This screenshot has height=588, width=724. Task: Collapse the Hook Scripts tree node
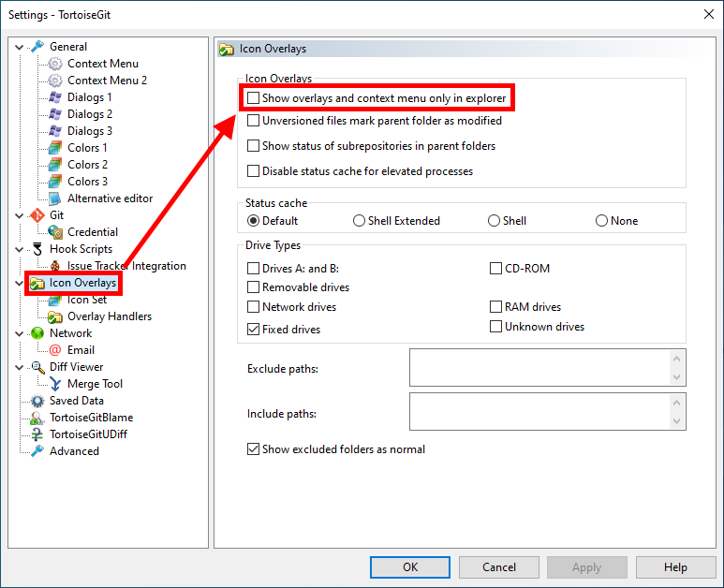(20, 249)
